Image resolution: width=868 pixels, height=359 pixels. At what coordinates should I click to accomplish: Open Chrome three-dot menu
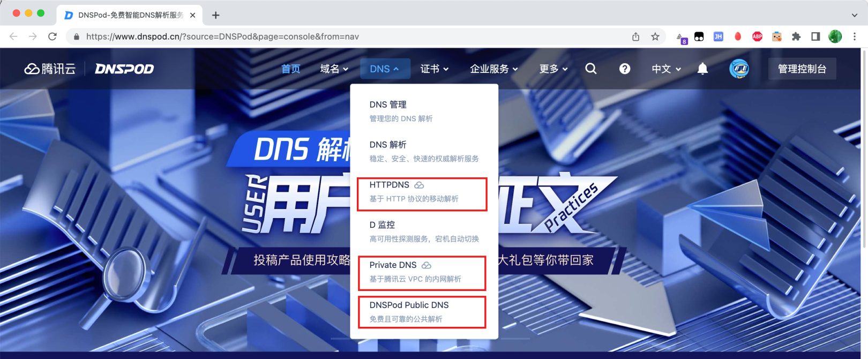click(855, 36)
